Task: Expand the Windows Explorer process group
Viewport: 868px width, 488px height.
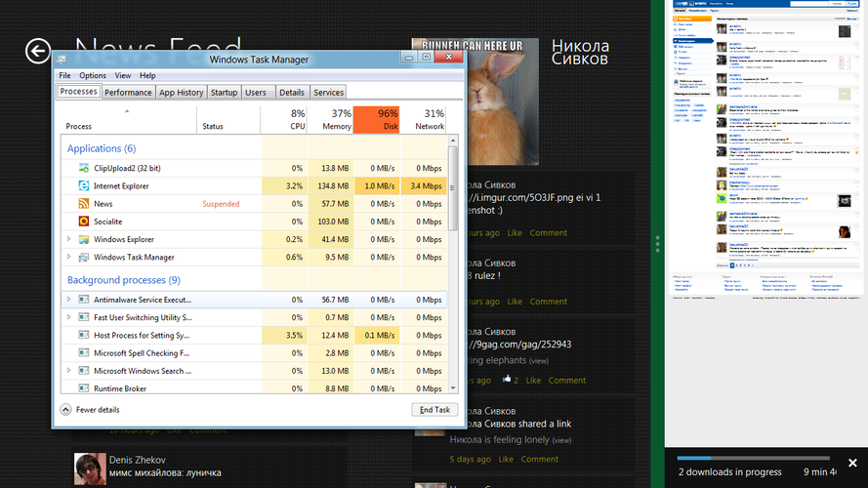Action: tap(69, 239)
